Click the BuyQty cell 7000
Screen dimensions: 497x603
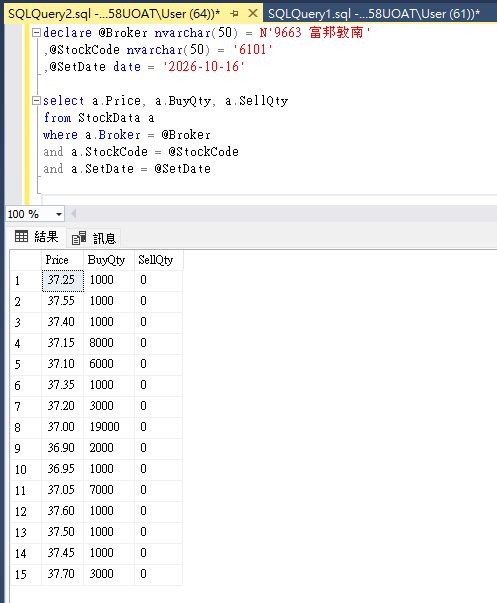(x=109, y=491)
